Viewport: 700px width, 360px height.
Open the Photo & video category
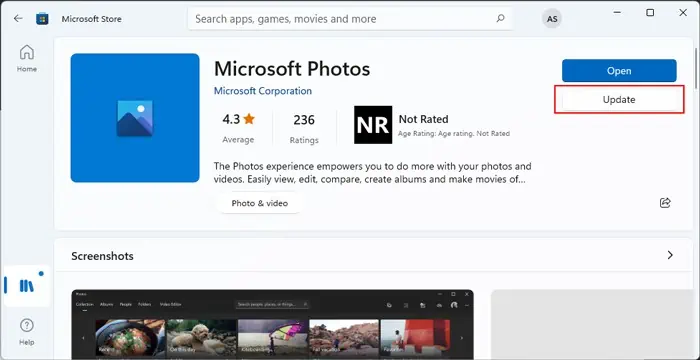[259, 203]
